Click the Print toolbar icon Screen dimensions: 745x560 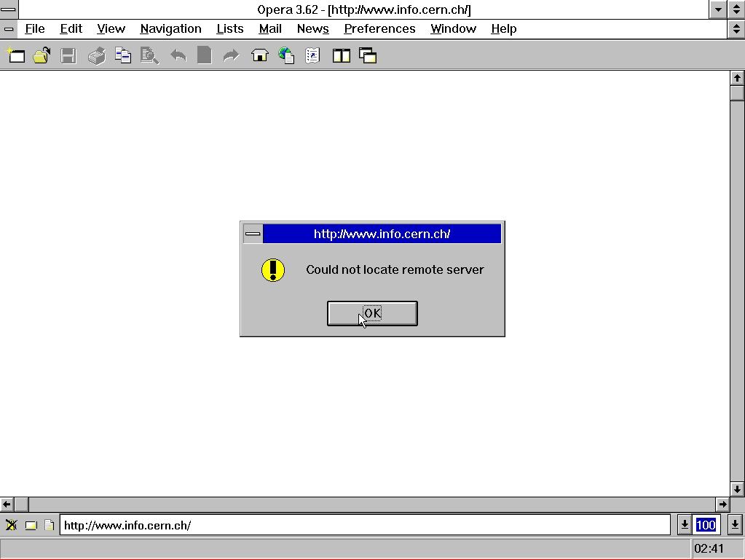(97, 55)
